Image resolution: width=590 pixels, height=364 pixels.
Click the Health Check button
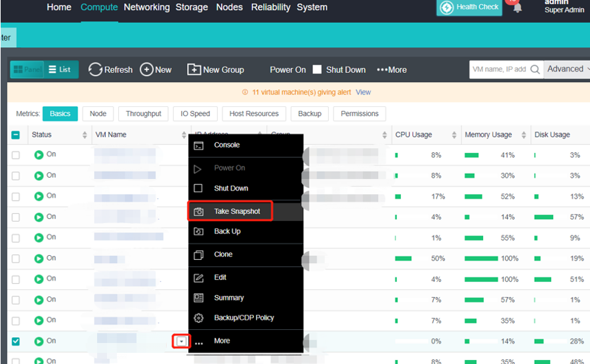click(x=469, y=7)
